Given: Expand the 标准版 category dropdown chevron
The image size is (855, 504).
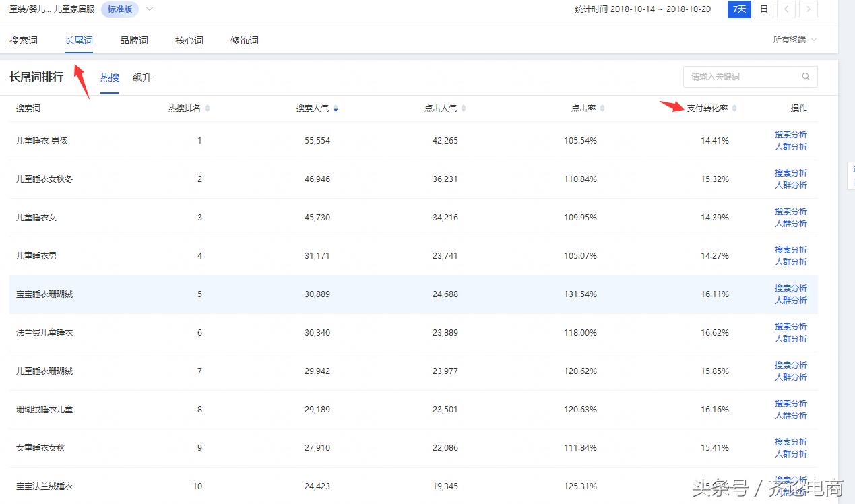Looking at the screenshot, I should point(150,9).
